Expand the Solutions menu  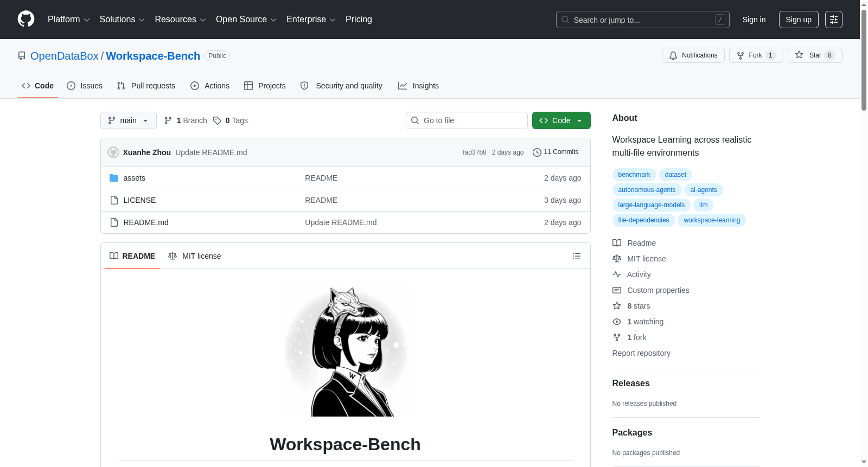[122, 20]
